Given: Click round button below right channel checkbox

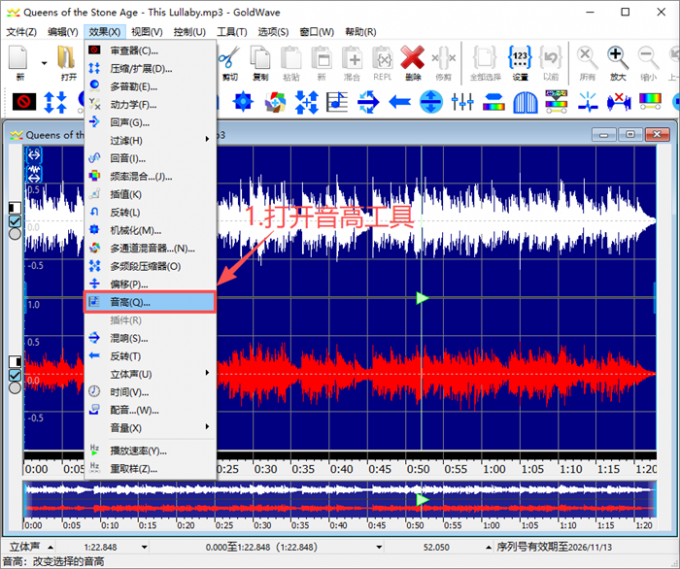Looking at the screenshot, I should [15, 388].
